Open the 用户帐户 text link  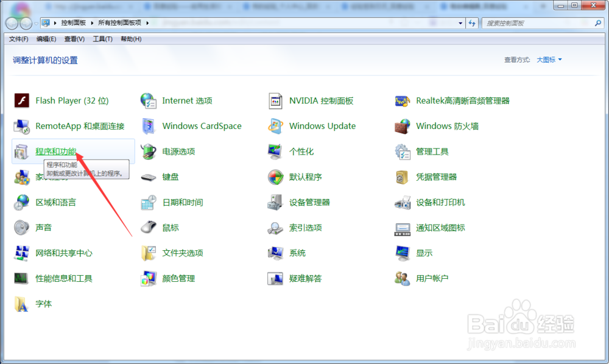click(x=432, y=278)
